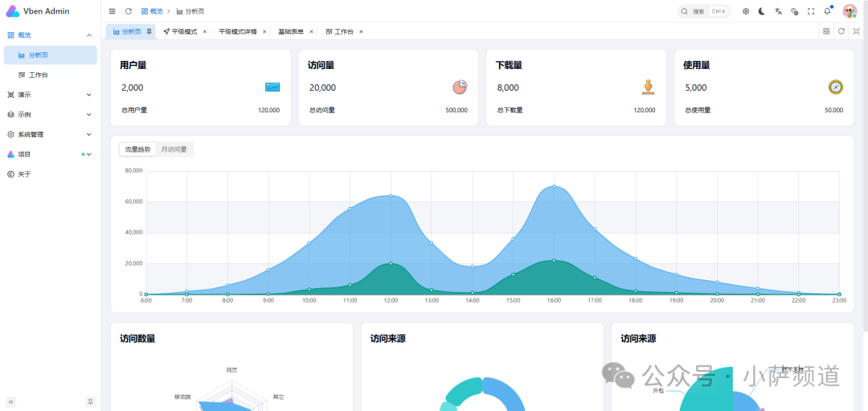Click the 演示 icon in the sidebar
The width and height of the screenshot is (868, 411).
[x=10, y=95]
